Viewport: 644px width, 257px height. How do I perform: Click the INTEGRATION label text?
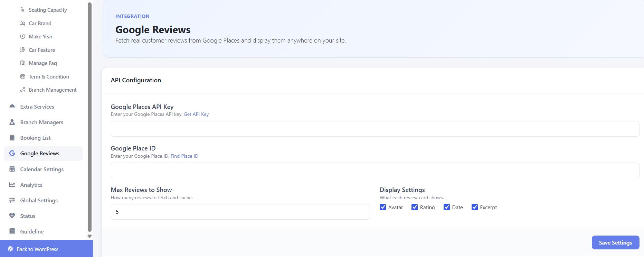tap(132, 16)
